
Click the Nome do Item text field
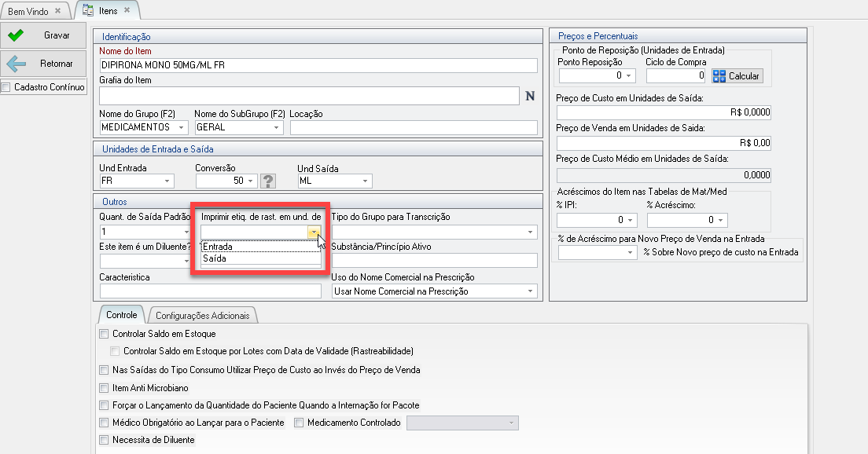pos(318,65)
